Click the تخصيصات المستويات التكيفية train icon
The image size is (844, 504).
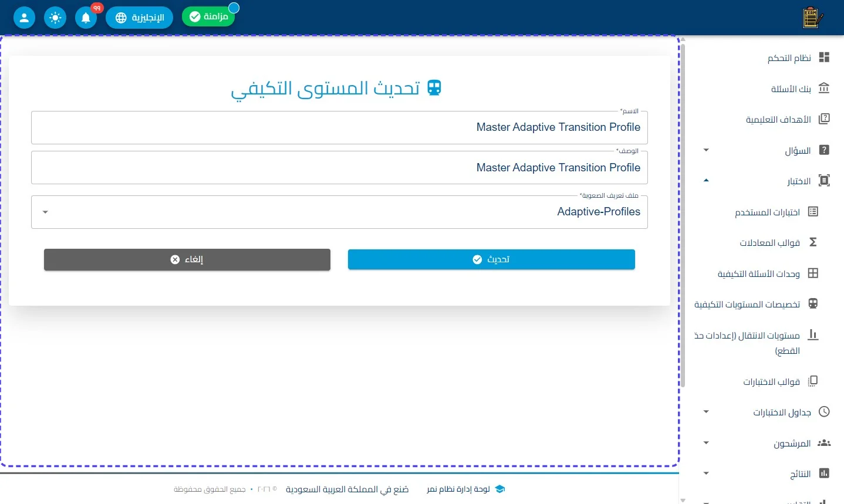click(813, 303)
